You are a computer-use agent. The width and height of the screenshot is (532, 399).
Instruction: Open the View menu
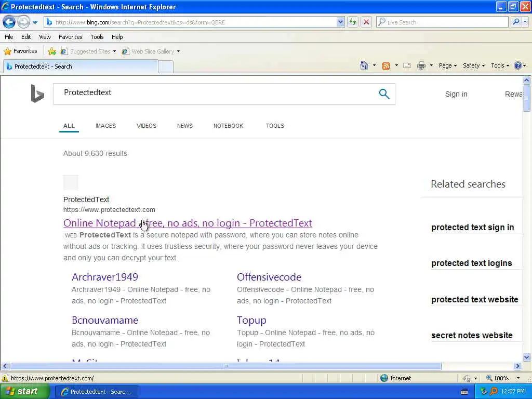(x=45, y=37)
